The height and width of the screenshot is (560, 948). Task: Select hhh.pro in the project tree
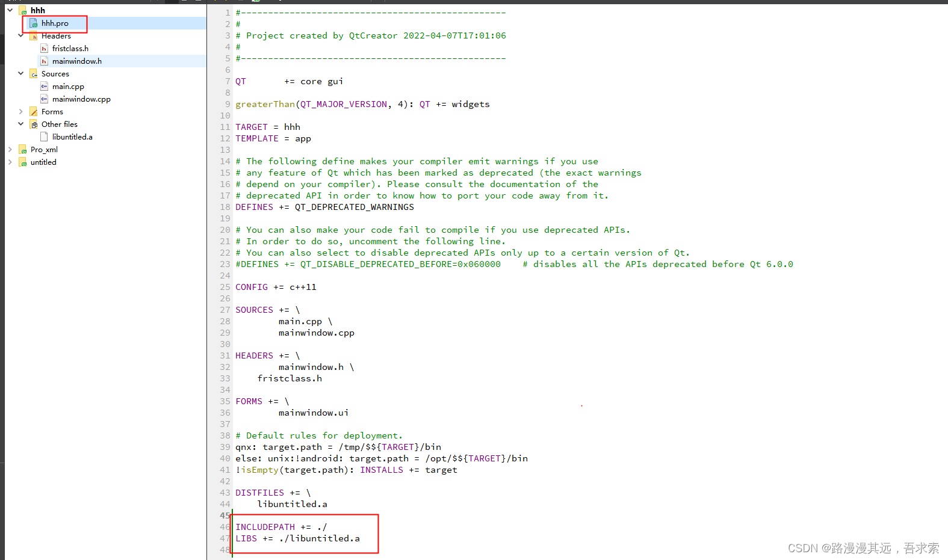pos(55,23)
